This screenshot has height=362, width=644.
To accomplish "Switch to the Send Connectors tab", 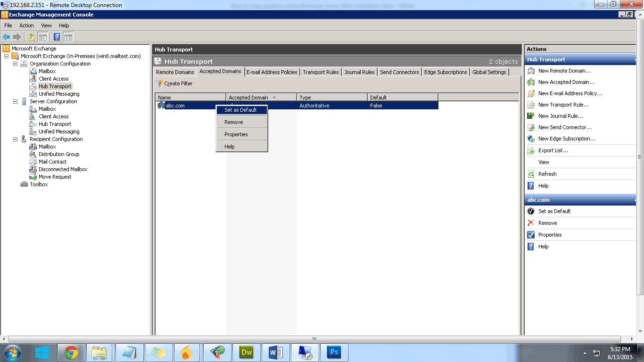I will tap(399, 72).
